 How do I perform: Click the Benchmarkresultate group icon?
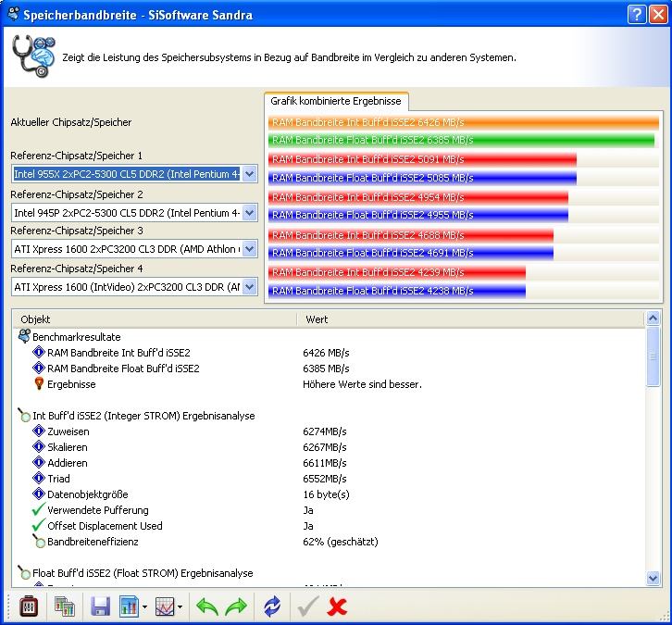pyautogui.click(x=24, y=336)
